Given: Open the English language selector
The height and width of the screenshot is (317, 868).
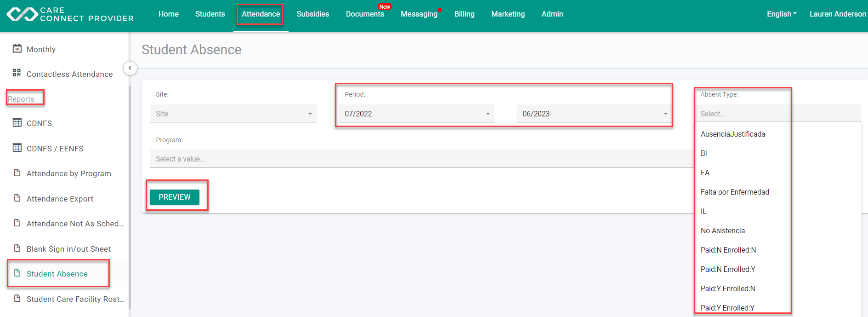Looking at the screenshot, I should click(x=781, y=14).
